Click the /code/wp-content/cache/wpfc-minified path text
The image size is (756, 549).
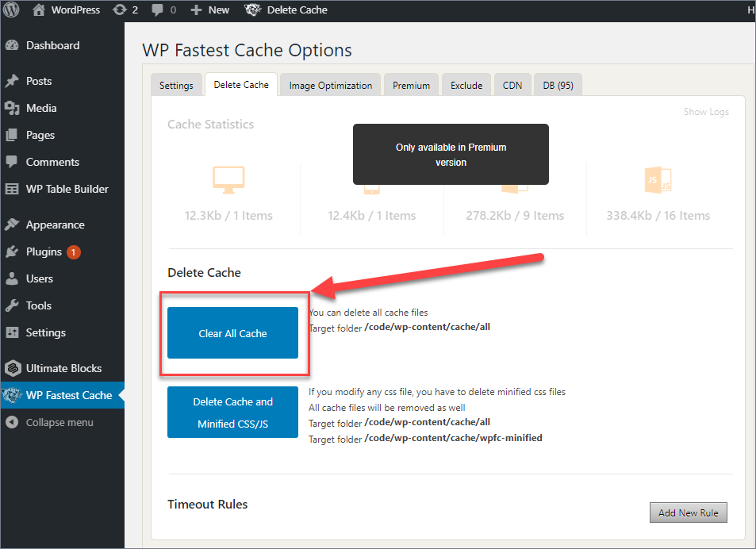(x=453, y=438)
